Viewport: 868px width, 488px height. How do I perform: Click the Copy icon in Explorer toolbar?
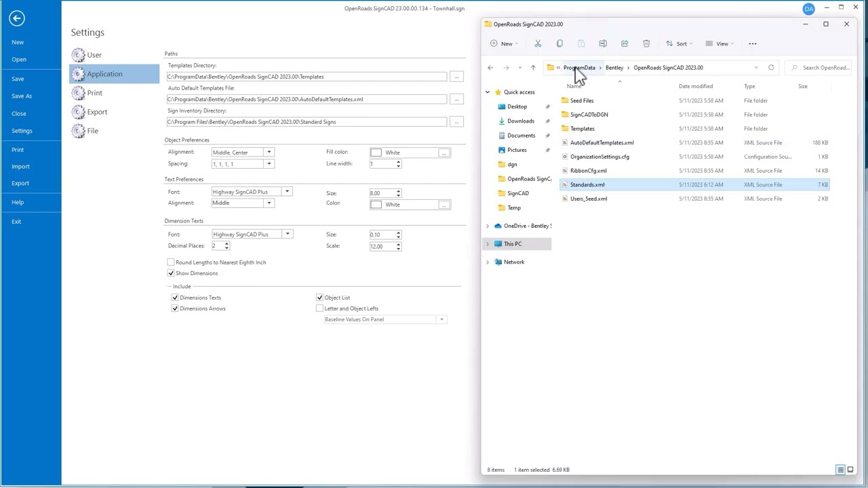click(x=559, y=43)
